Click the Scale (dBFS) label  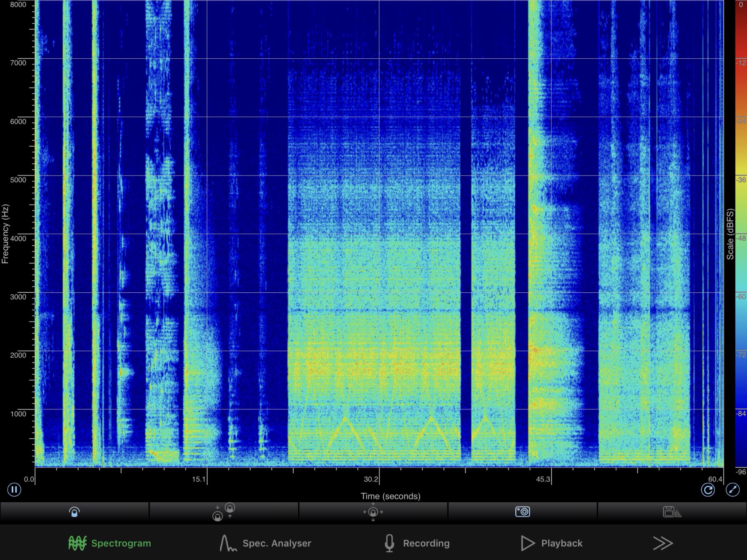point(730,234)
